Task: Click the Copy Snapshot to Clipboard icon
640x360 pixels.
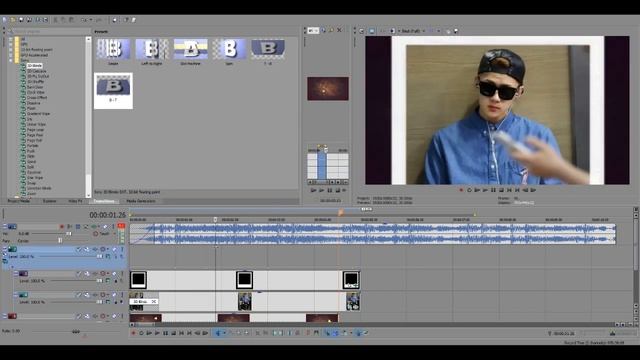Action: 448,31
